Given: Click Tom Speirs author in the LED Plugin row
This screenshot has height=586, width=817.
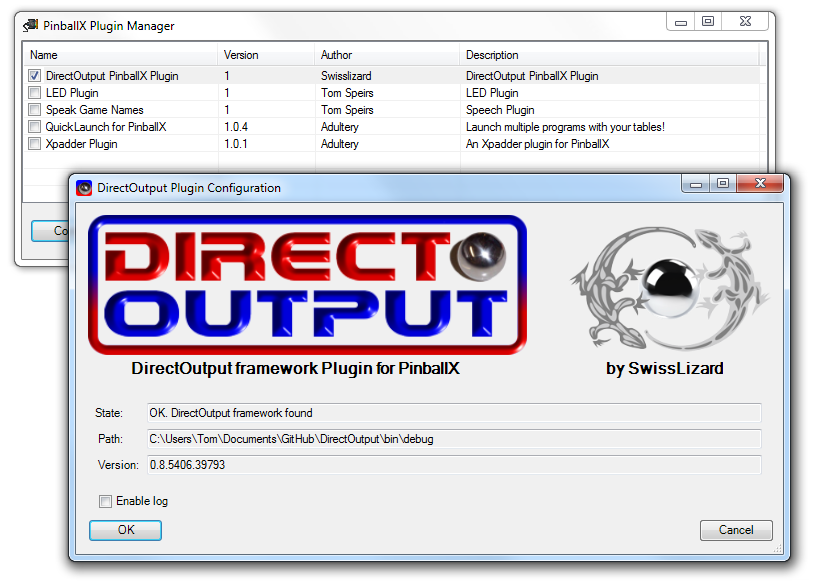Looking at the screenshot, I should click(x=347, y=93).
